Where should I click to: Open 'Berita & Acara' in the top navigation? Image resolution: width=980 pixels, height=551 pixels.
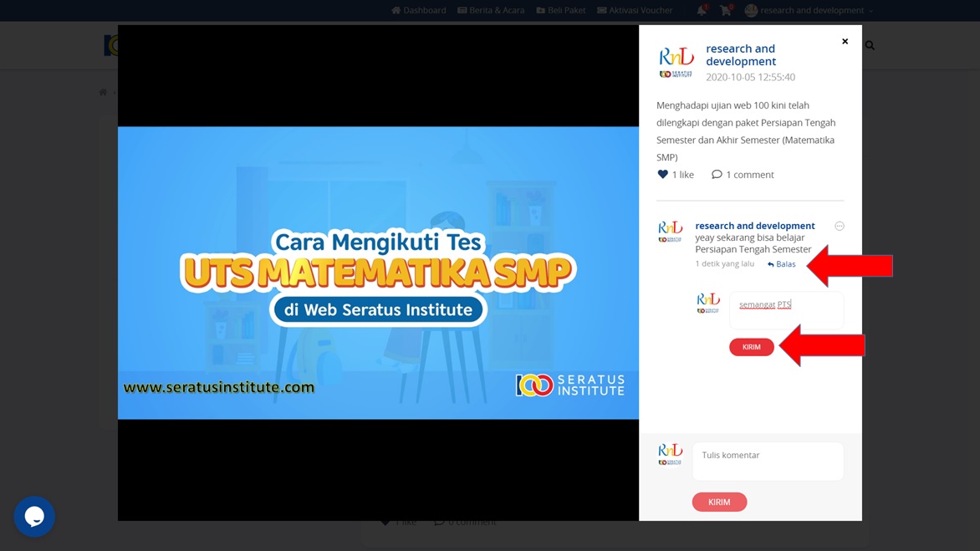[x=491, y=10]
